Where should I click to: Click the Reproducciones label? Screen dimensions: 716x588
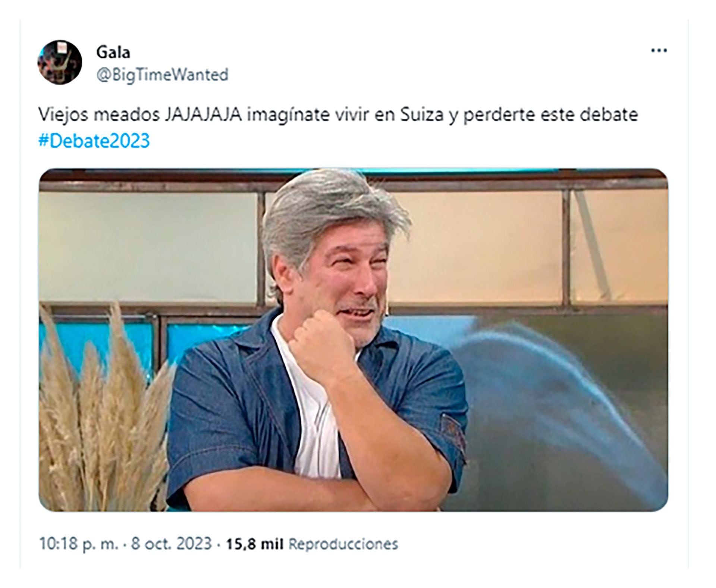tap(343, 544)
